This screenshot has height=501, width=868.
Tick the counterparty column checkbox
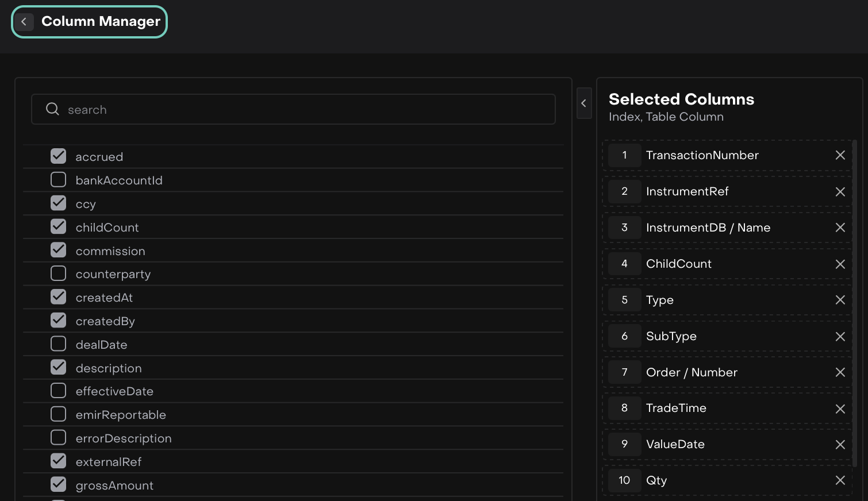point(59,273)
